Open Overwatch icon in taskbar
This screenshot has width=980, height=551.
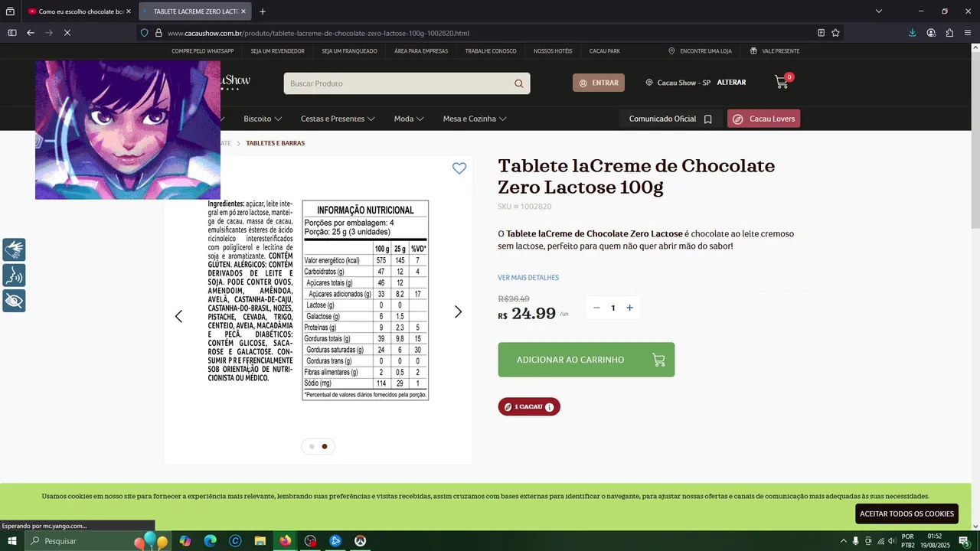[360, 541]
